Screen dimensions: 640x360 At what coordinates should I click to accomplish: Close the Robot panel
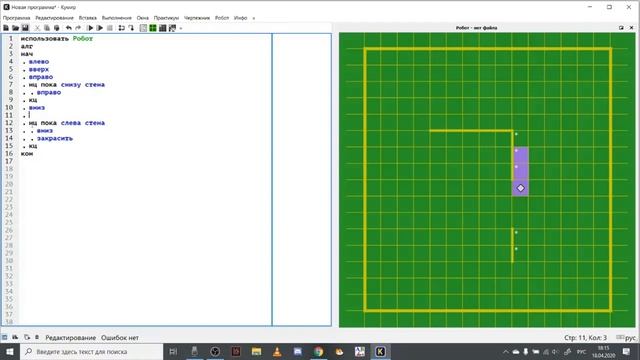pos(631,28)
